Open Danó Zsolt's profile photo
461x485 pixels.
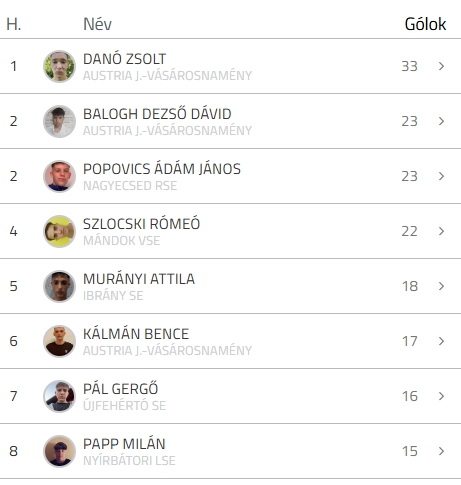59,66
